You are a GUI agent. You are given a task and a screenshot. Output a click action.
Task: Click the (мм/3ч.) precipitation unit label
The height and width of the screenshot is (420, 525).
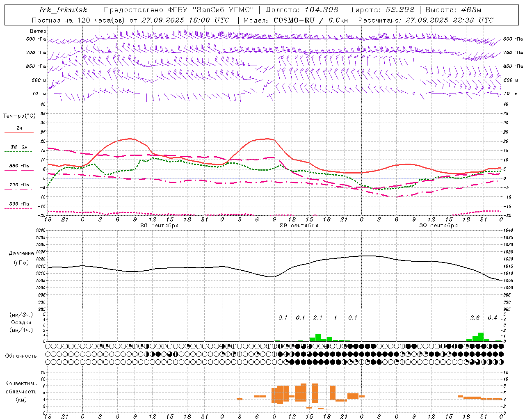click(21, 315)
